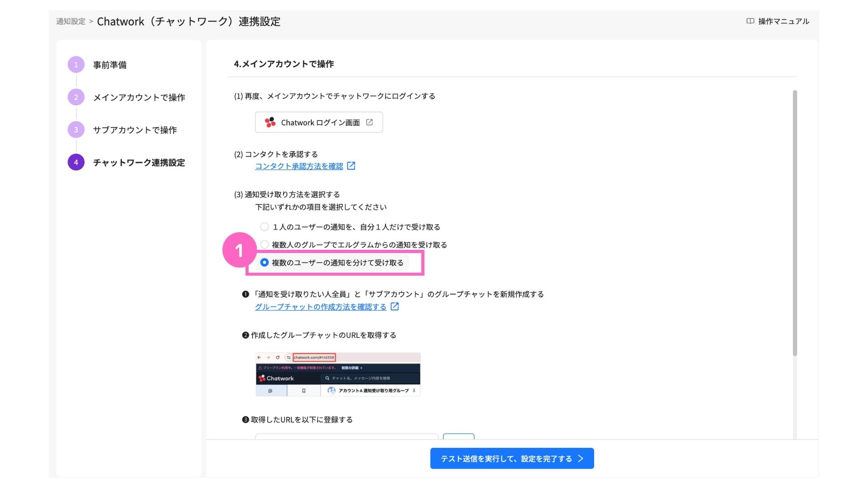
Task: Click the vertical scrollbar of settings panel
Action: (795, 223)
